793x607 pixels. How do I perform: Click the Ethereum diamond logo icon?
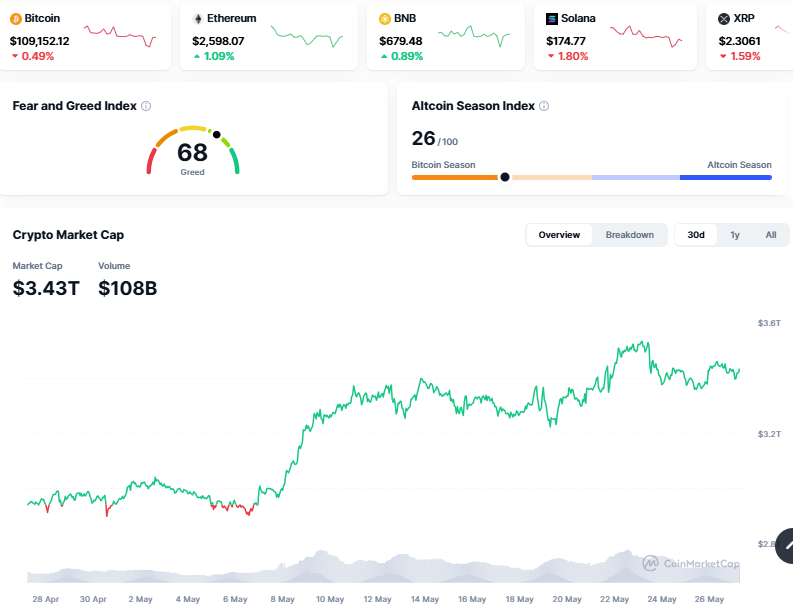198,19
